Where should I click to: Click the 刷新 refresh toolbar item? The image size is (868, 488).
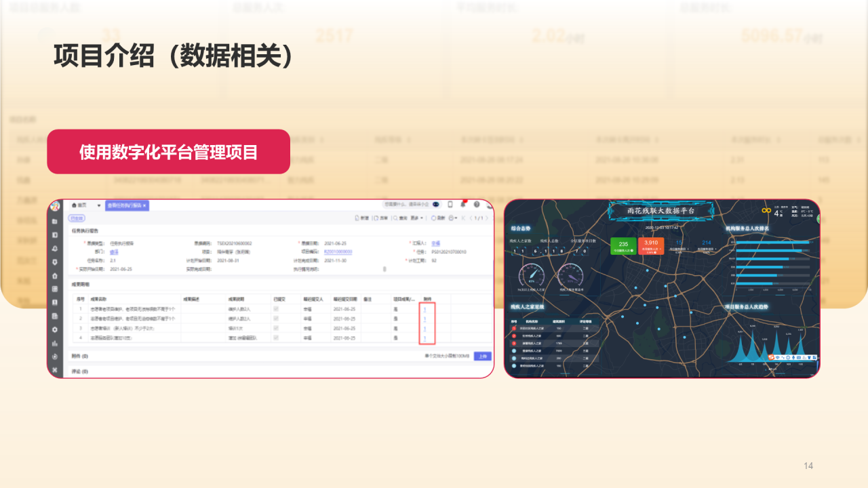click(438, 218)
